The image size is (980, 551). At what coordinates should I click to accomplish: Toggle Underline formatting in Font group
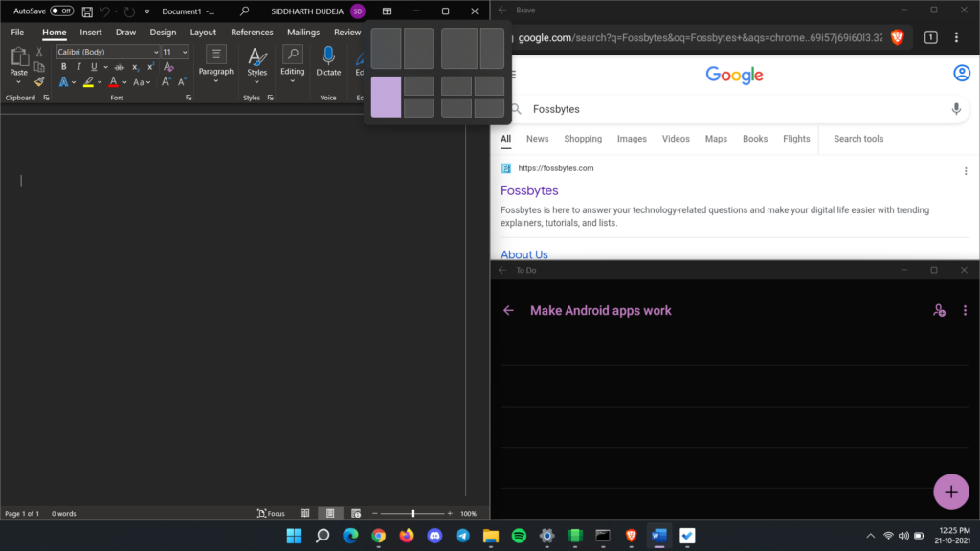94,67
